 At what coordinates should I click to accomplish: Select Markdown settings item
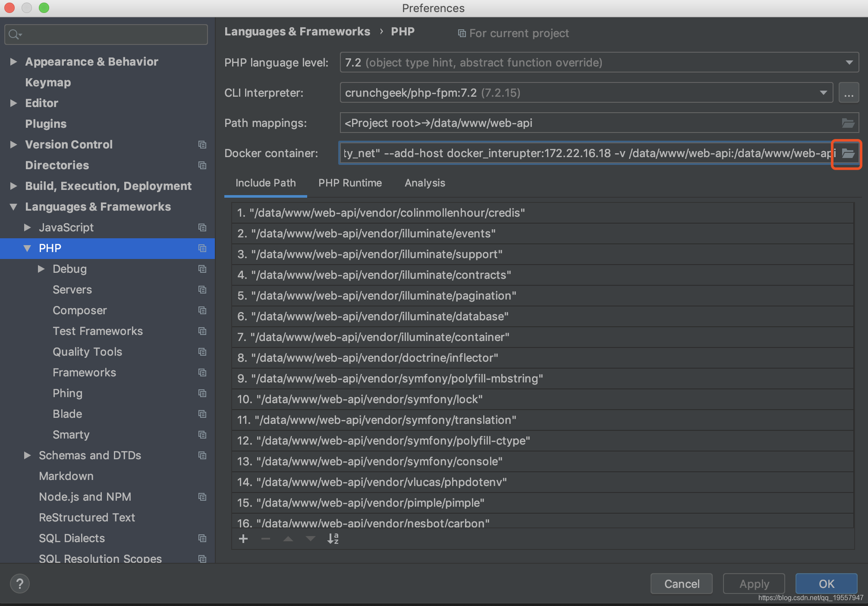[66, 476]
